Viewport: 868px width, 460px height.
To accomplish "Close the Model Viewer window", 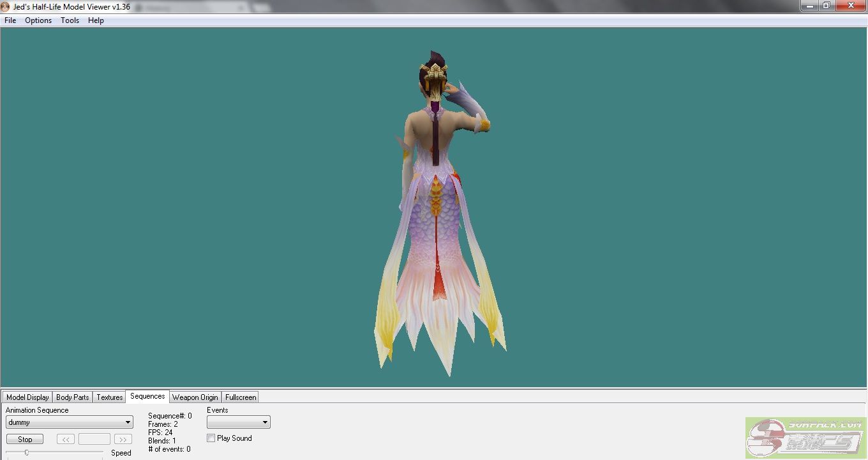I will point(851,5).
